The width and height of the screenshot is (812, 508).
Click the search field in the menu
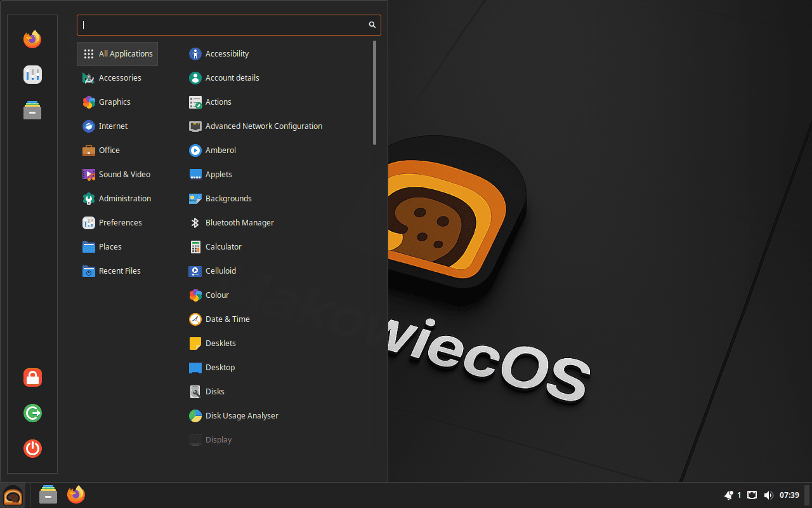click(229, 25)
